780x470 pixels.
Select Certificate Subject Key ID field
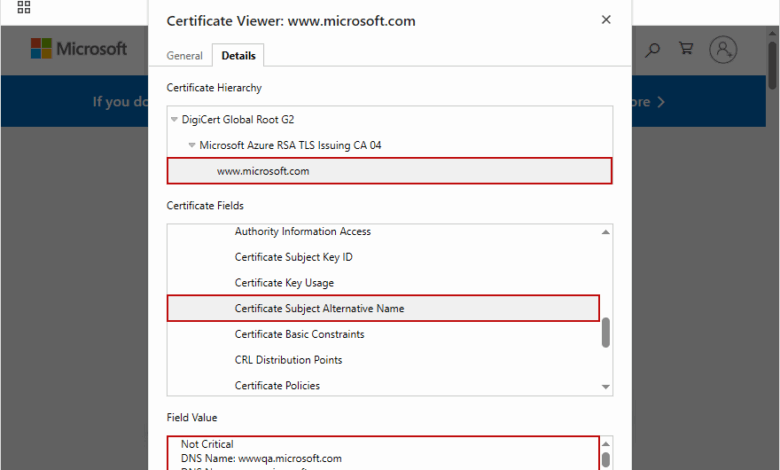coord(293,257)
